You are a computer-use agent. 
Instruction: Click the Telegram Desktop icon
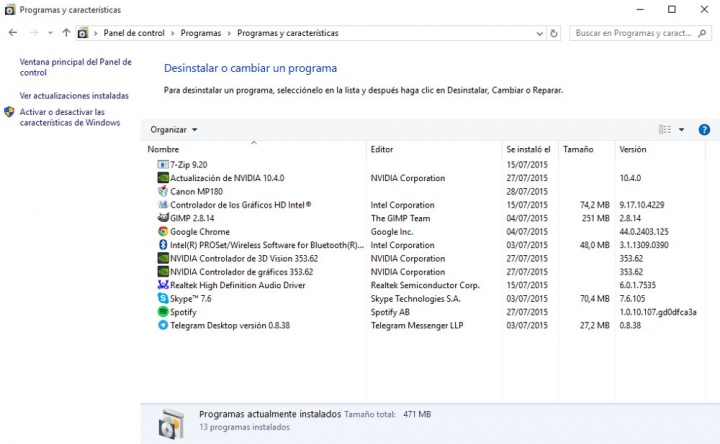pos(163,325)
